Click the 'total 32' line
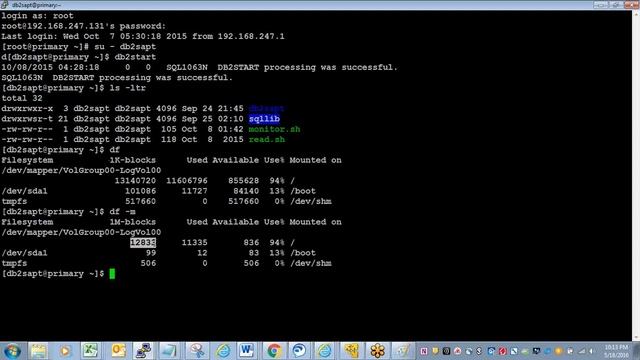Viewport: 640px width, 360px height. (22, 98)
